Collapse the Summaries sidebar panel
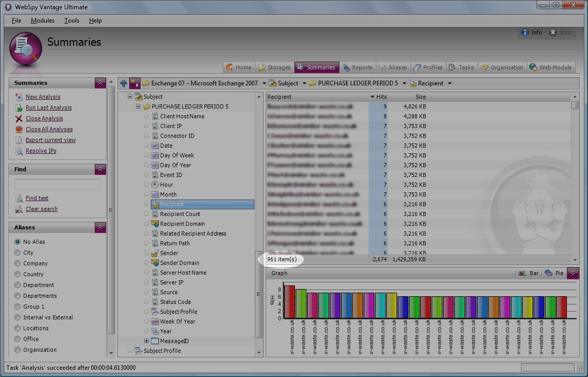This screenshot has width=588, height=377. click(x=100, y=83)
